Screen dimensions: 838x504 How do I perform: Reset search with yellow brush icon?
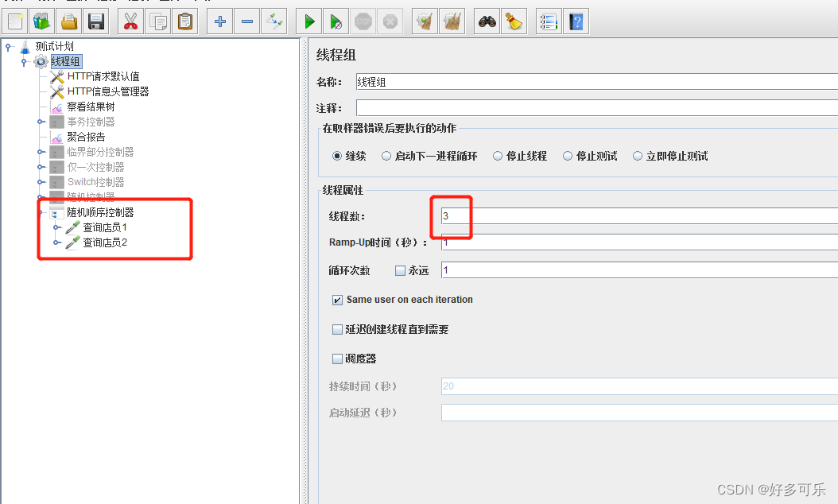pos(514,22)
